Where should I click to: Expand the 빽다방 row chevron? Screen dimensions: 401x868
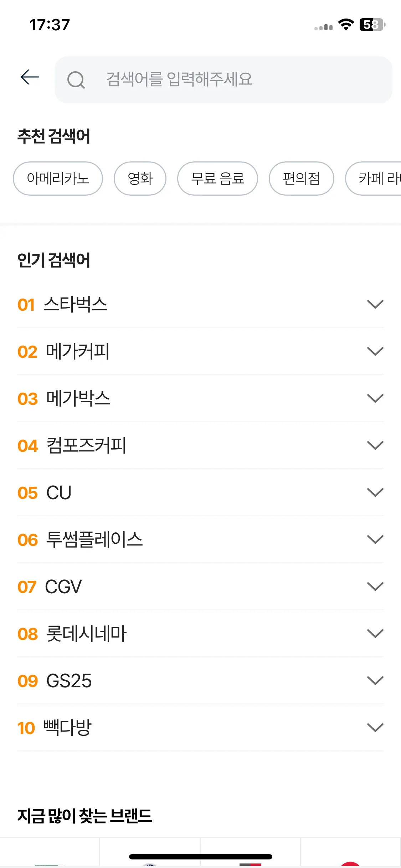click(x=375, y=728)
